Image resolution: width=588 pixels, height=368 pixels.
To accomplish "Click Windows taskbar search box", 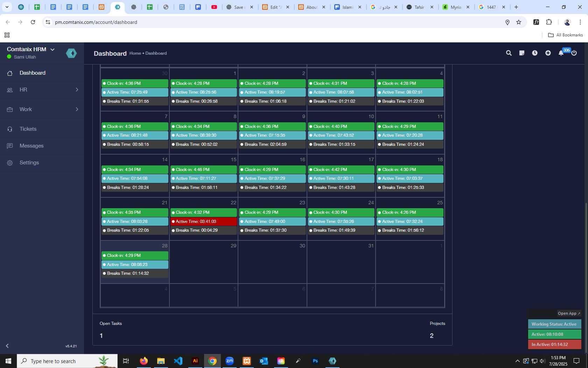I will [x=67, y=361].
